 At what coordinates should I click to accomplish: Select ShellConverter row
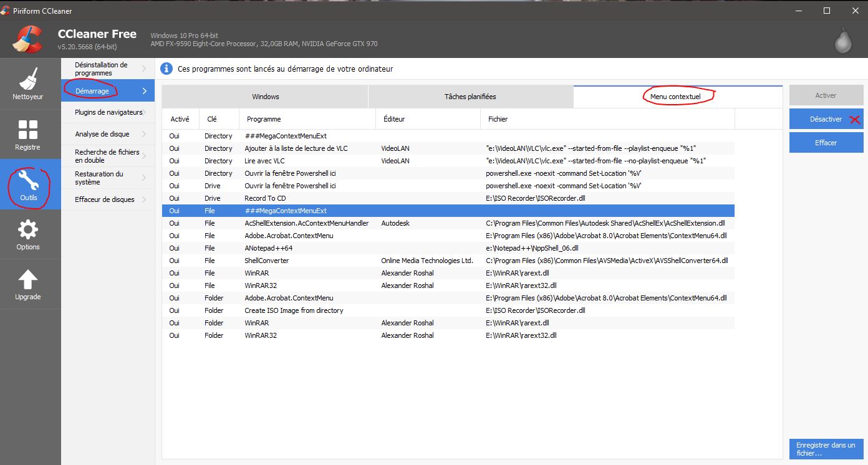[x=448, y=261]
